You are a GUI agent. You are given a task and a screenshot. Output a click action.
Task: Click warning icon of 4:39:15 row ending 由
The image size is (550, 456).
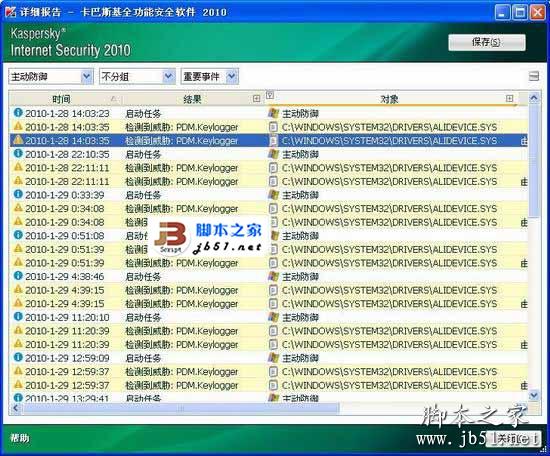point(18,303)
